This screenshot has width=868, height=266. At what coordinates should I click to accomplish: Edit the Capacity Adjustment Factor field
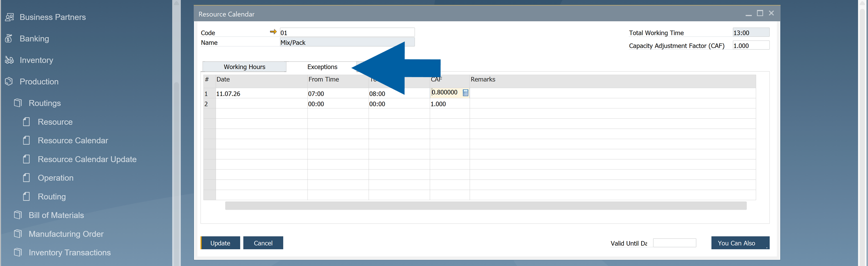pyautogui.click(x=751, y=46)
